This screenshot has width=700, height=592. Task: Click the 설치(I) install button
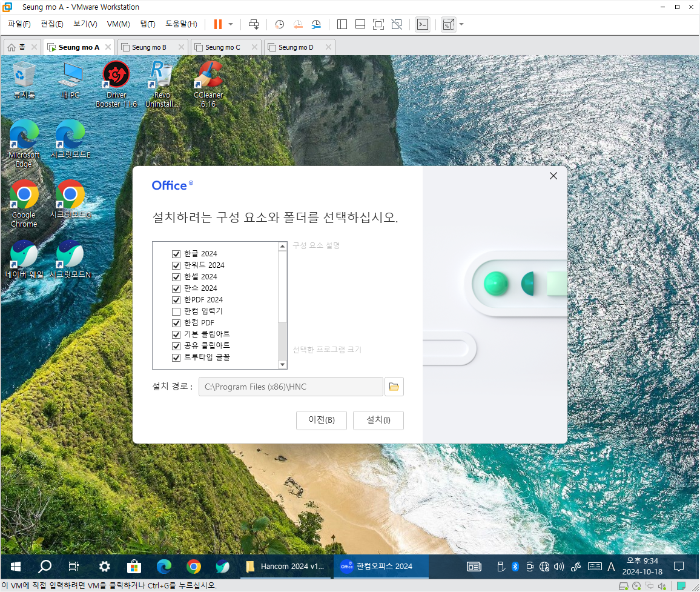[x=378, y=420]
